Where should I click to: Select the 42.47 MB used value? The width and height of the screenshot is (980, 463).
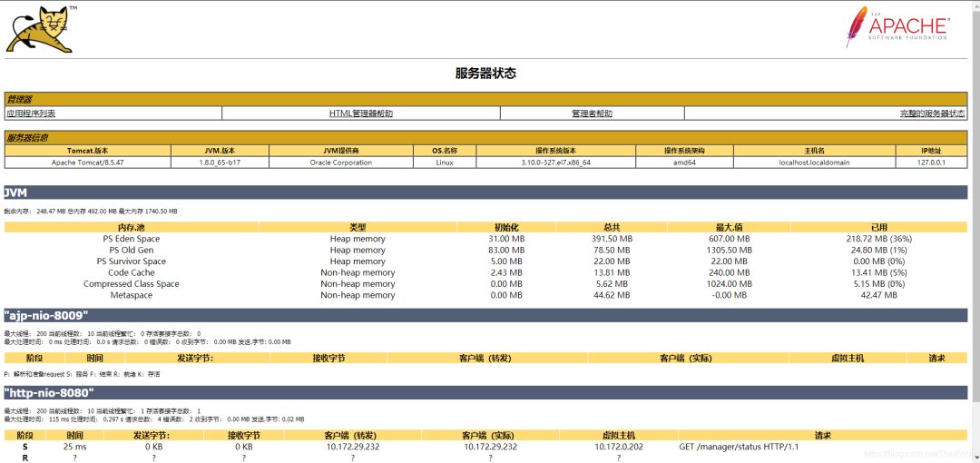(x=879, y=295)
